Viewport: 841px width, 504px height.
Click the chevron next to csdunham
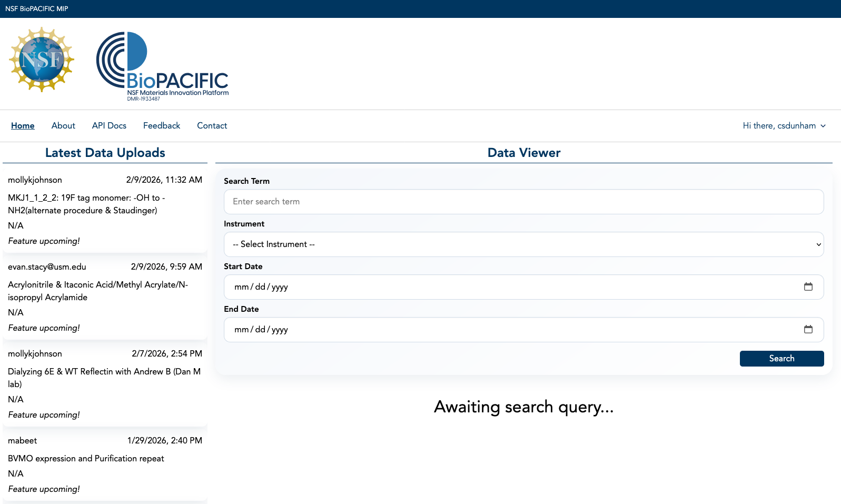823,126
